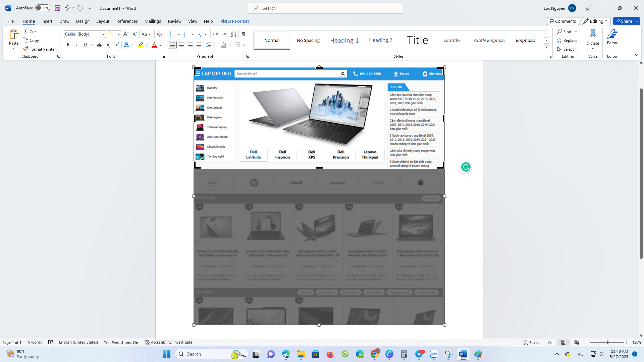Switch to the References tab

coord(127,21)
